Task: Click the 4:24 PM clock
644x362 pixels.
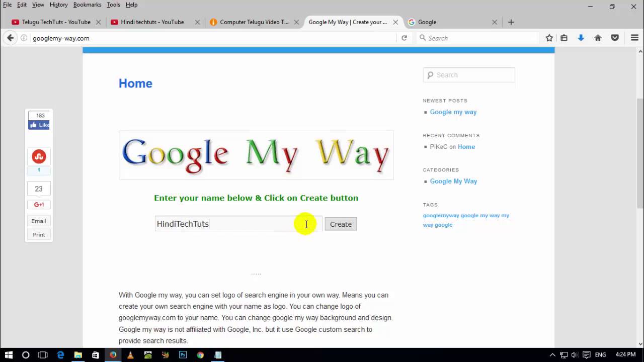Action: pyautogui.click(x=625, y=355)
